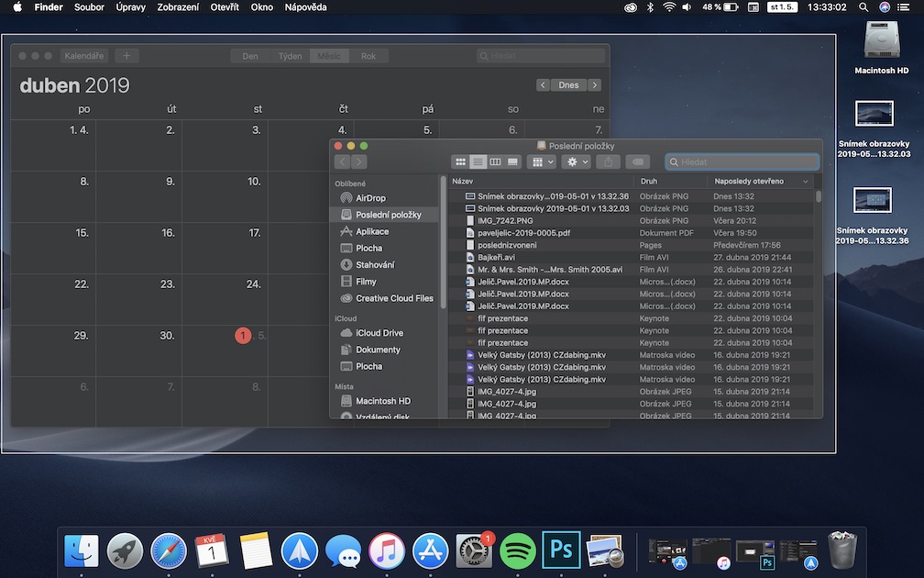Open Safari from the Dock

click(x=169, y=551)
